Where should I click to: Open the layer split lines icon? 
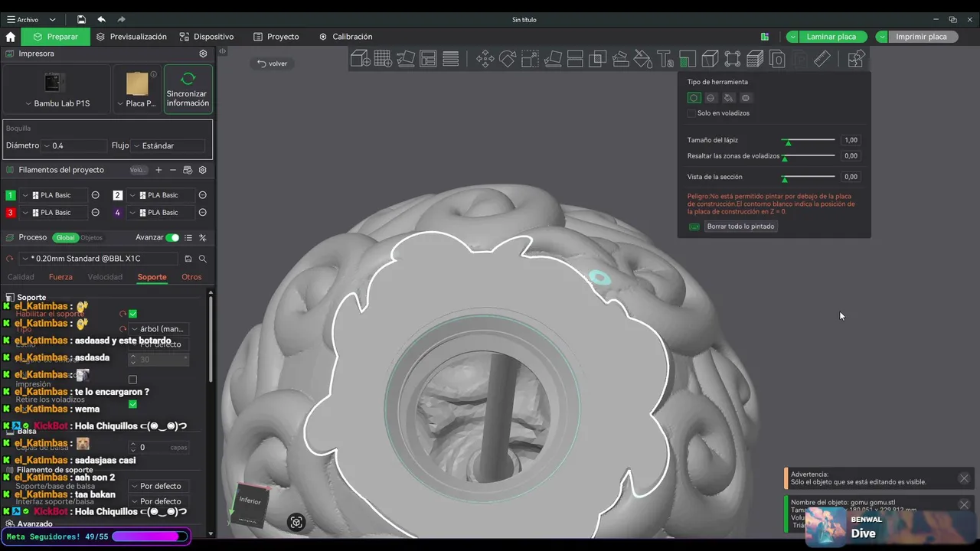pos(451,59)
